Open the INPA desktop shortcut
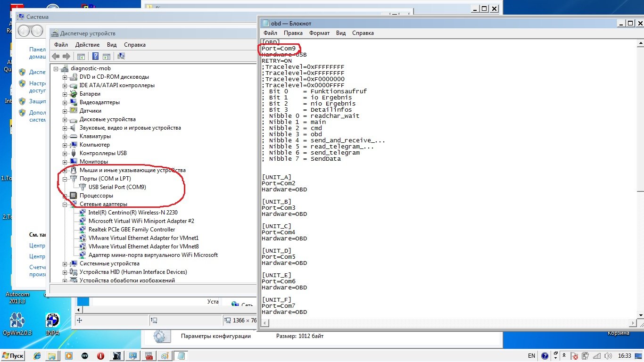This screenshot has width=644, height=362. point(52,321)
